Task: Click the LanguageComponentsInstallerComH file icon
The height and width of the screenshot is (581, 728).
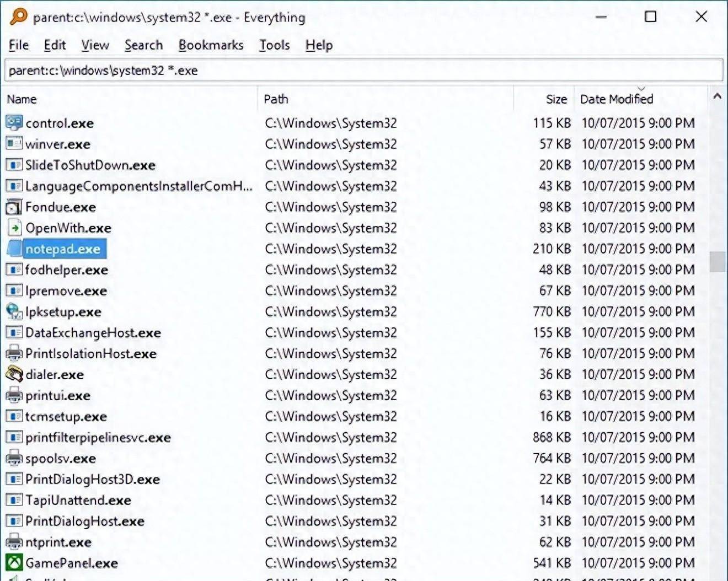Action: tap(14, 185)
